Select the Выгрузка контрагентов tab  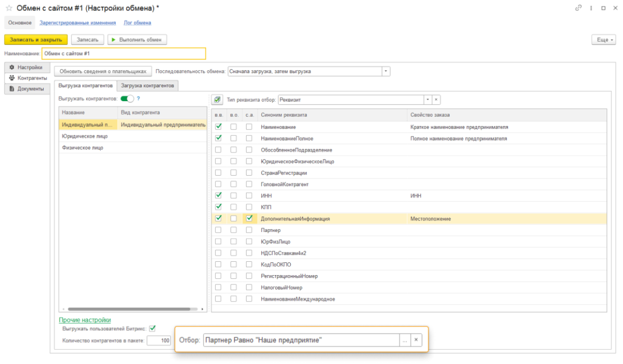click(x=86, y=86)
